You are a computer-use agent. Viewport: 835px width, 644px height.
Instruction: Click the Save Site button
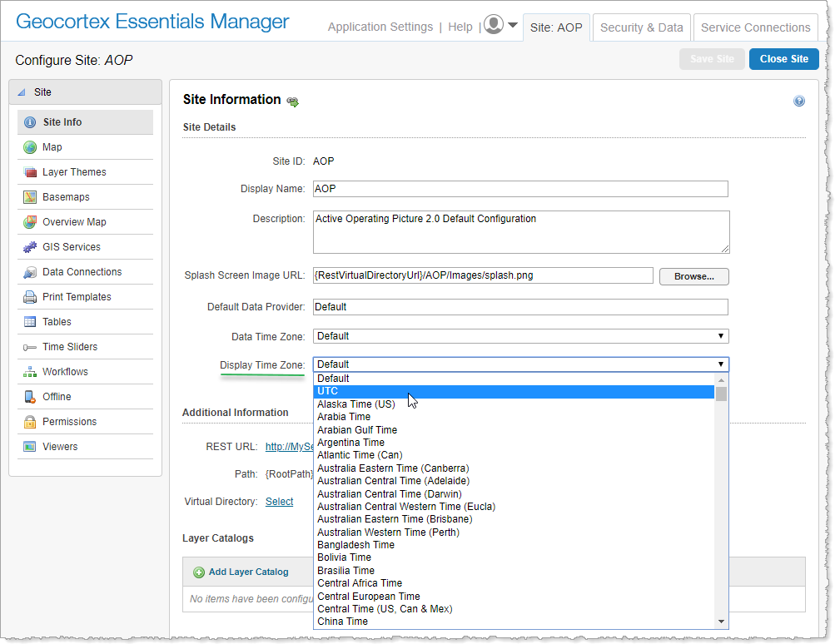pos(712,59)
